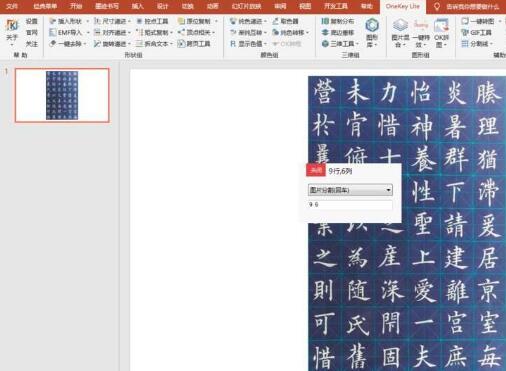Open the 墨迹书写 ribbon tab

(x=107, y=6)
